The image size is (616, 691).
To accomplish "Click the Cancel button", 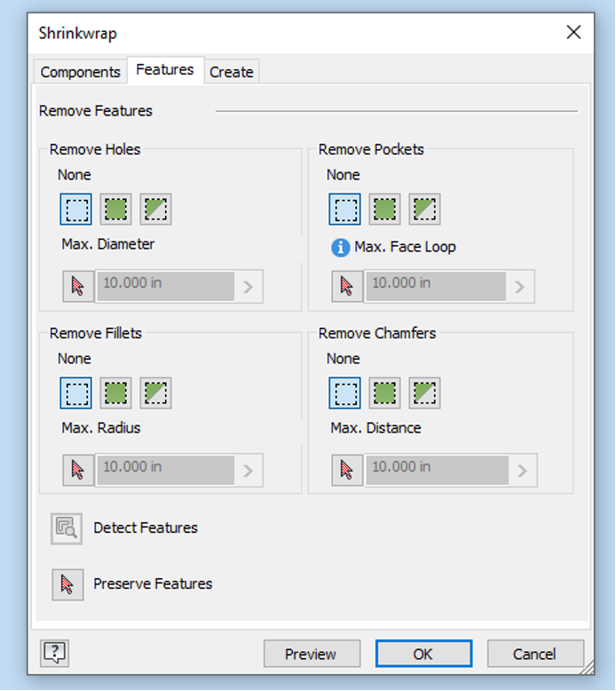I will pyautogui.click(x=535, y=654).
